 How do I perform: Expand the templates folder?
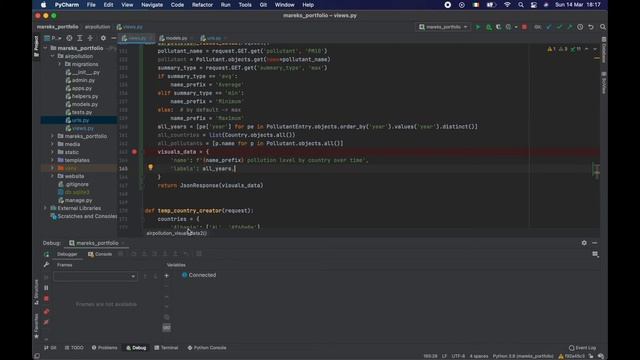point(53,160)
